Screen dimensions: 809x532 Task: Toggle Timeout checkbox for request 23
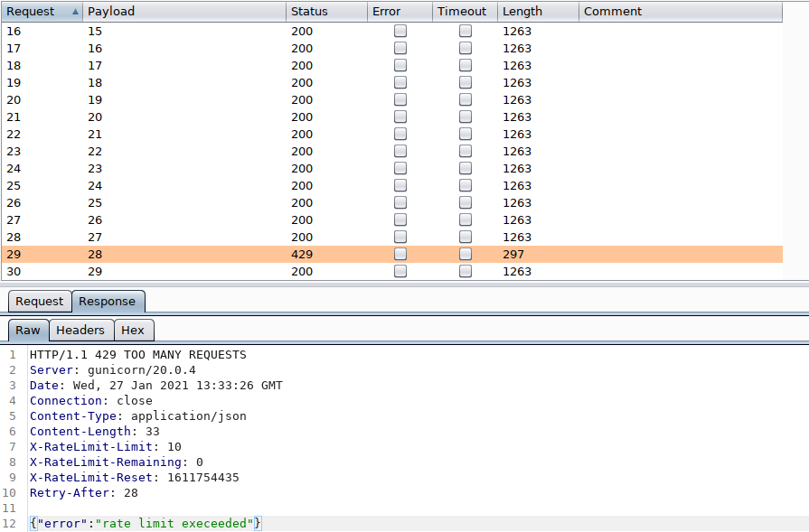(x=466, y=151)
